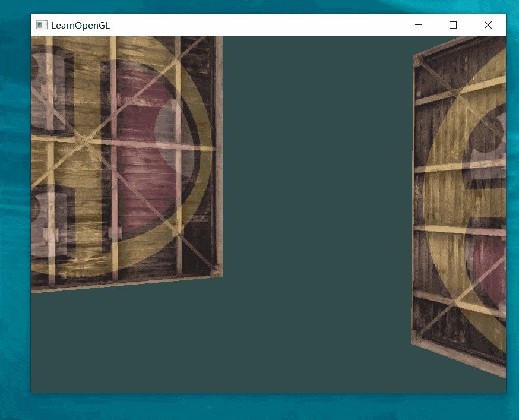Click the "LearnOpenGL" window title text
Image resolution: width=519 pixels, height=420 pixels.
pyautogui.click(x=80, y=25)
